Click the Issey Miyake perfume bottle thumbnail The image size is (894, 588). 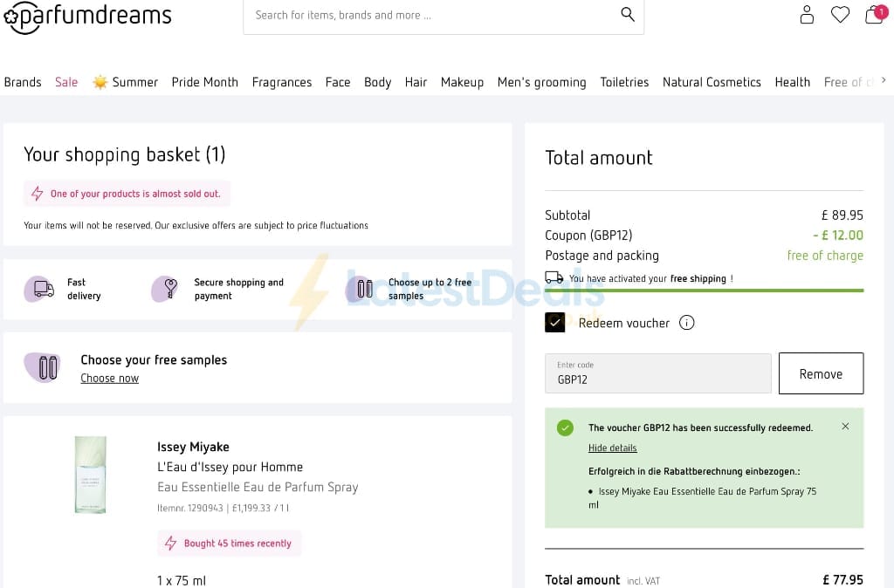click(91, 475)
